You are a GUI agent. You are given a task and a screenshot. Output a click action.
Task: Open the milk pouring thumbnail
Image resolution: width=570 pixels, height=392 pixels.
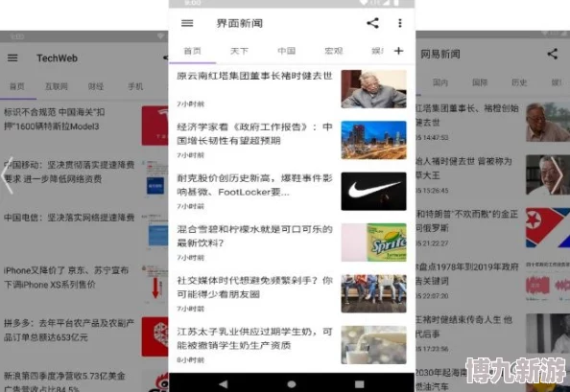point(373,345)
